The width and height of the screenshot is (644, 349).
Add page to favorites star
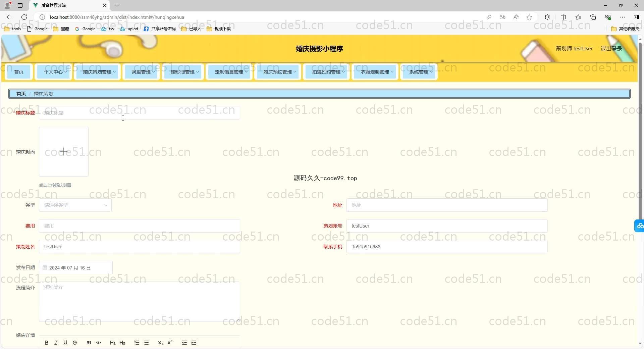[x=529, y=17]
